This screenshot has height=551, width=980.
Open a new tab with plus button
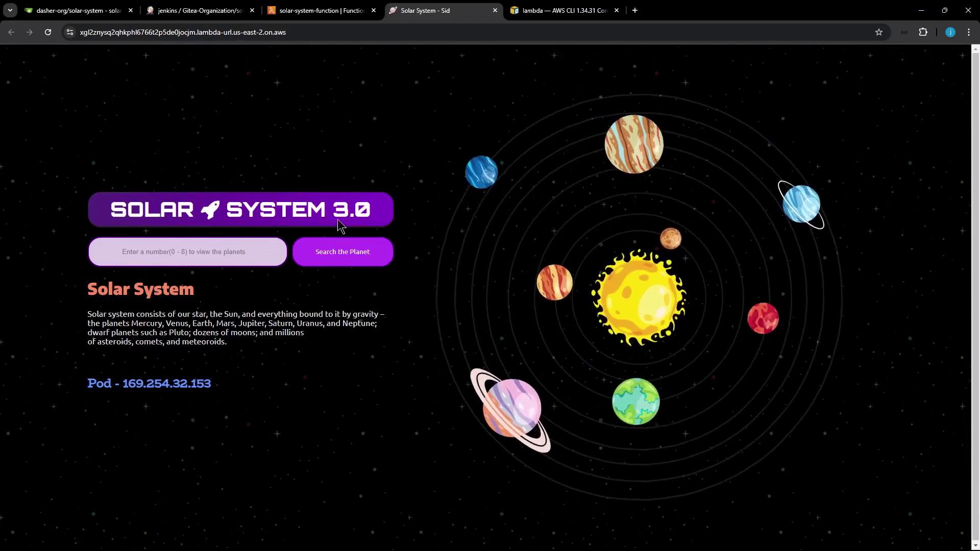click(x=634, y=10)
